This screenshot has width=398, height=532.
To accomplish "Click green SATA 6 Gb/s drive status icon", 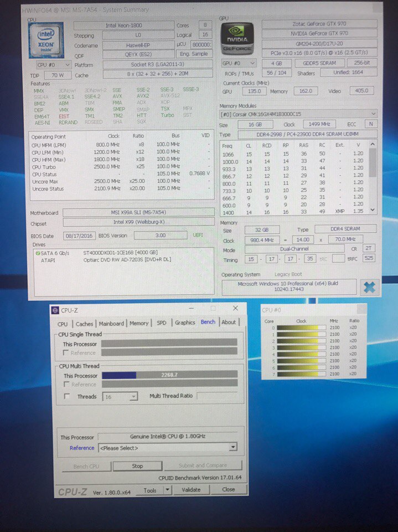I will point(38,253).
